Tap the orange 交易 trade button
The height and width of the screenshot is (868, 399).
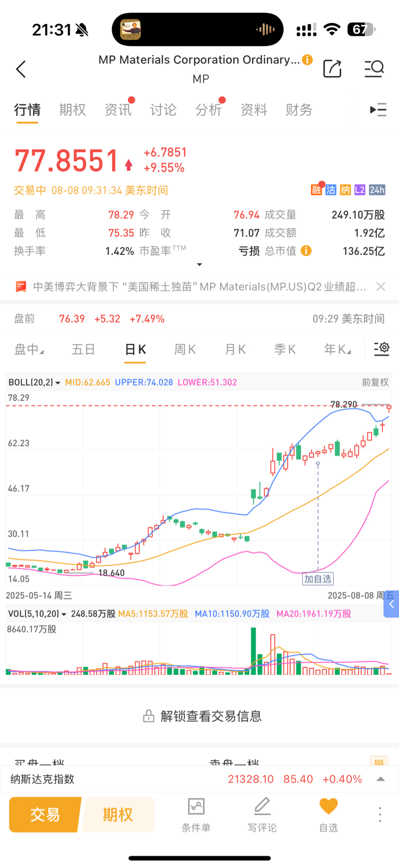45,814
